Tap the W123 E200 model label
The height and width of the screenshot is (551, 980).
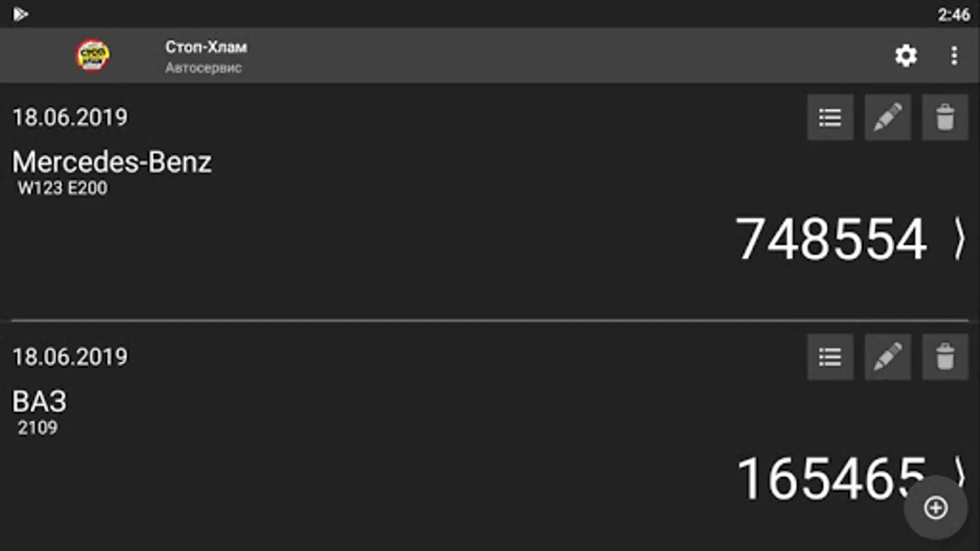(62, 188)
